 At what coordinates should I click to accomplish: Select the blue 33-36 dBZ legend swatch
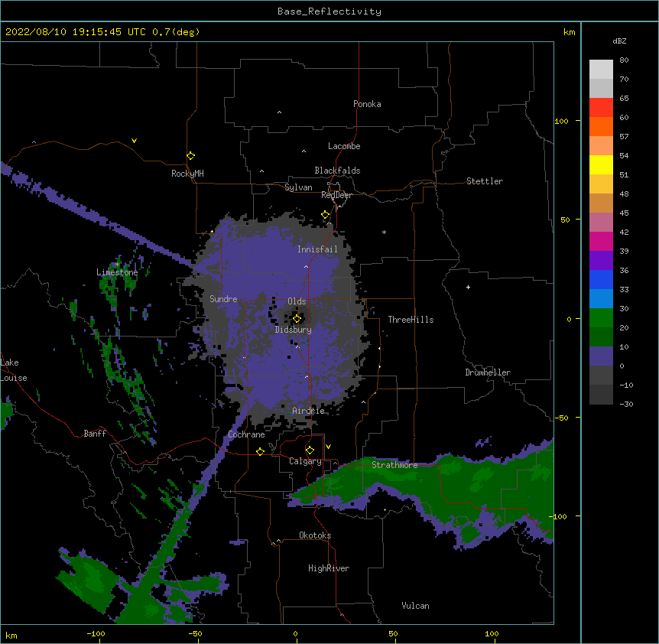[601, 280]
